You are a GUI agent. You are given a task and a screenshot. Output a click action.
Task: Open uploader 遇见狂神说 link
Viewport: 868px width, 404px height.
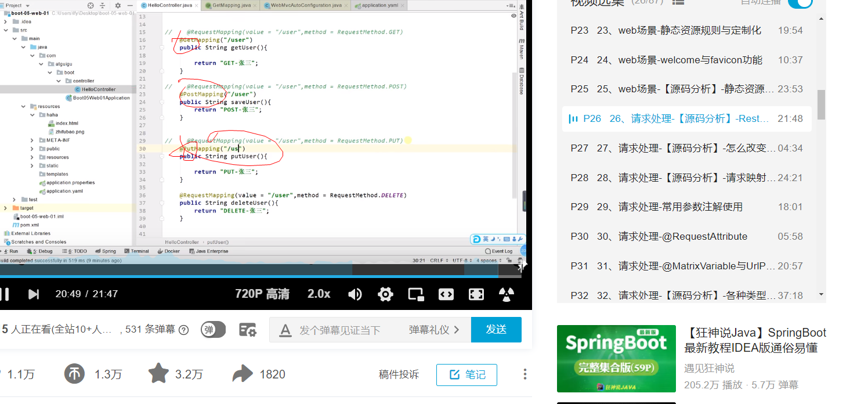click(709, 368)
